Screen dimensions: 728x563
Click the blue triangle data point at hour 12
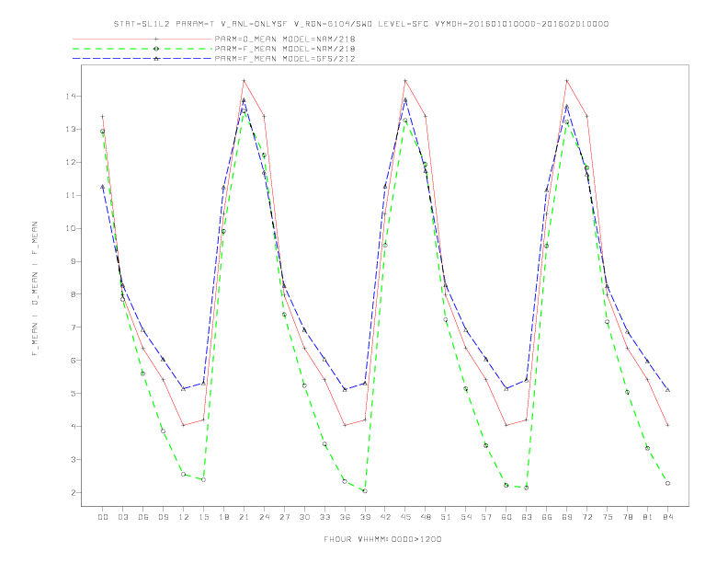click(184, 388)
